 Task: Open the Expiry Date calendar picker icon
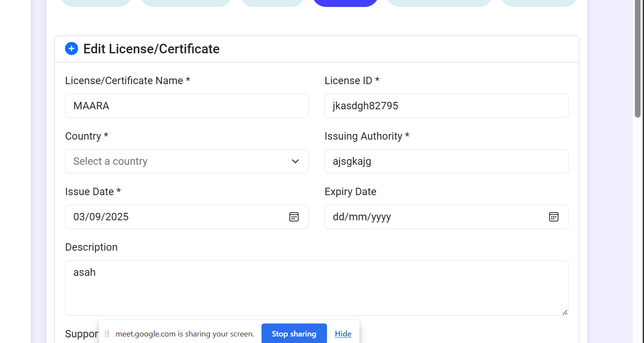(553, 217)
